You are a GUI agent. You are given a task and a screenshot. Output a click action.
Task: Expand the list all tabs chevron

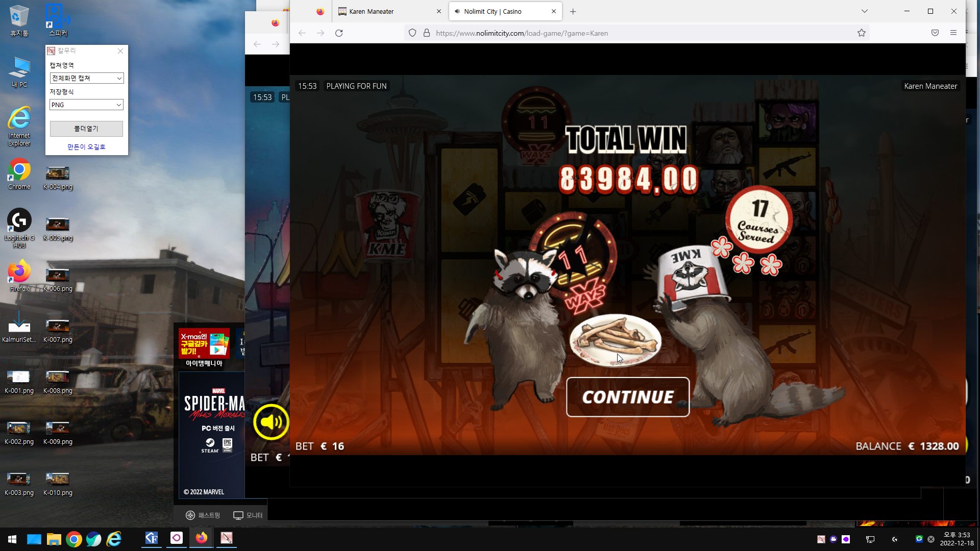[865, 11]
